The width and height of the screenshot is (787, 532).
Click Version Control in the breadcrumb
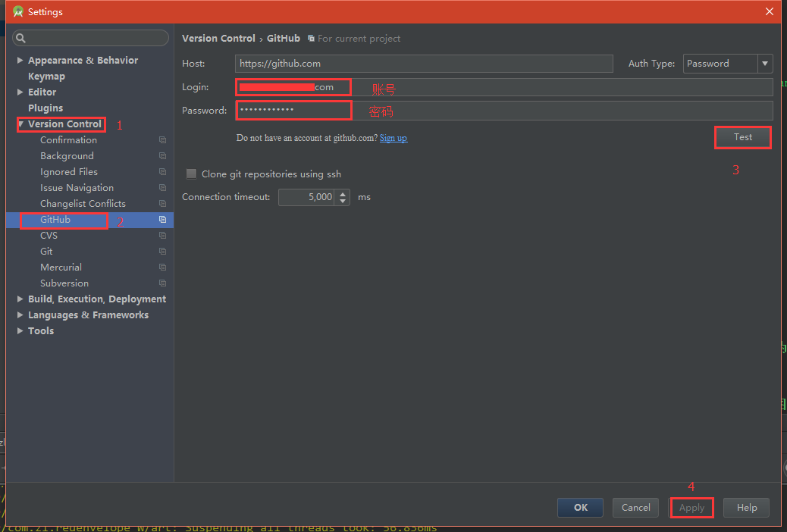[218, 38]
